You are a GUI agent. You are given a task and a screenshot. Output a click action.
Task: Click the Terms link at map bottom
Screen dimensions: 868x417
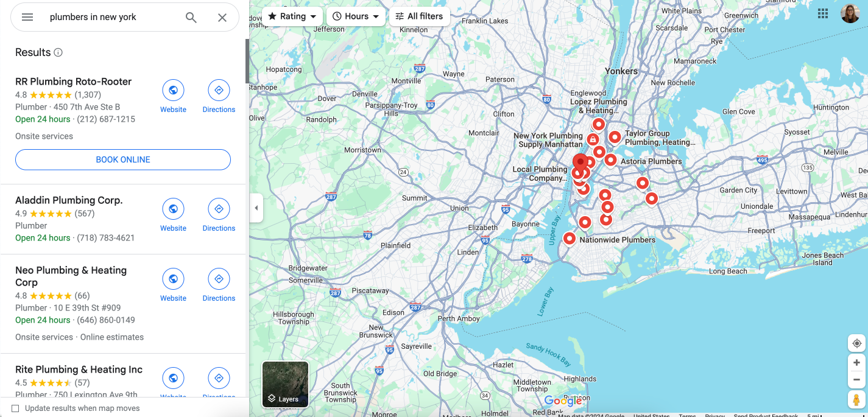point(687,415)
